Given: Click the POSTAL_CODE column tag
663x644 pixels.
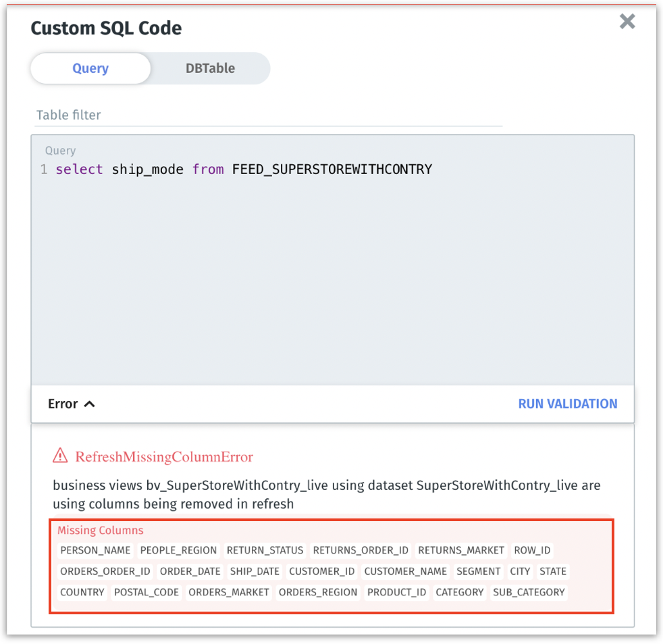Looking at the screenshot, I should pyautogui.click(x=147, y=592).
